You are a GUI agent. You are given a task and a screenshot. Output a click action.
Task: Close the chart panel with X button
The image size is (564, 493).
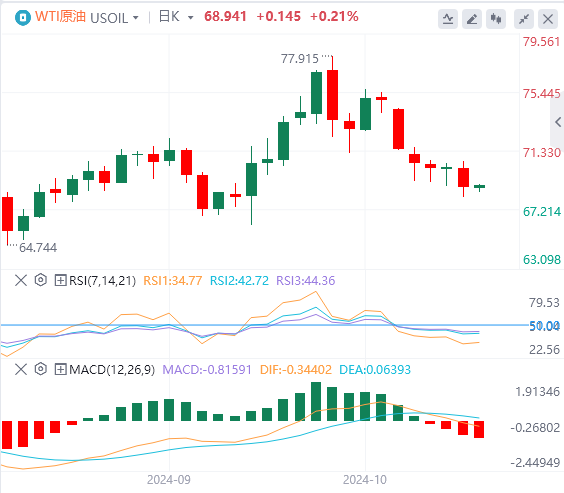(x=548, y=19)
